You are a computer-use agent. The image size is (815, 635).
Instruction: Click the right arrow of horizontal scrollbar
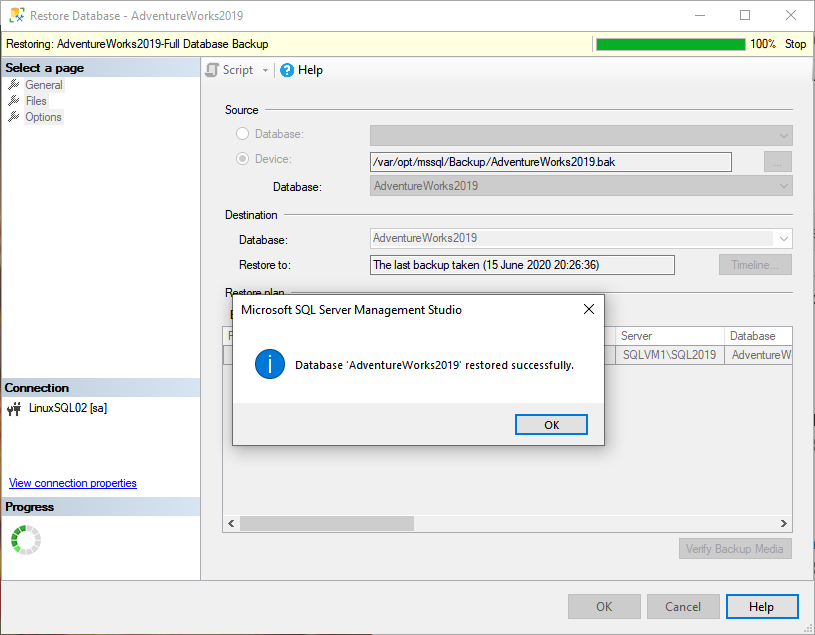(783, 523)
